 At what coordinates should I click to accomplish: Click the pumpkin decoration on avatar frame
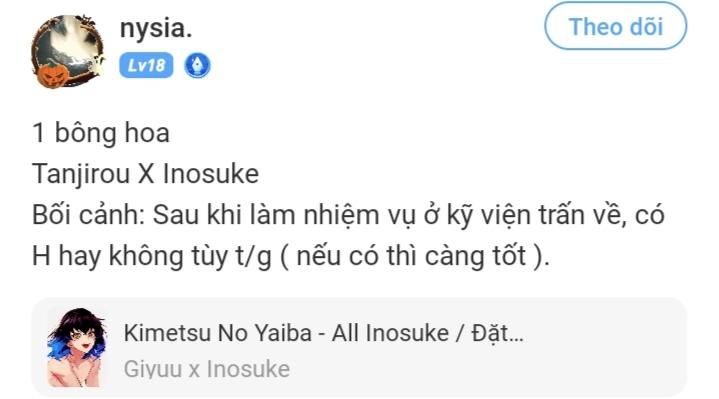pyautogui.click(x=52, y=75)
